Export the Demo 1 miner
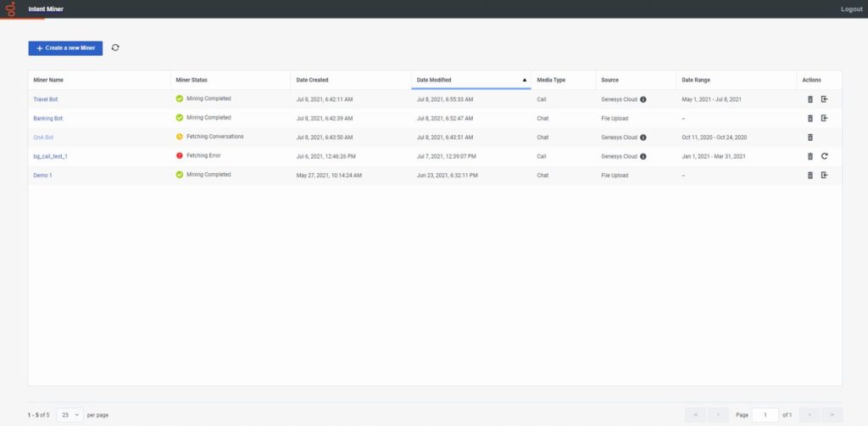The image size is (868, 426). tap(824, 175)
